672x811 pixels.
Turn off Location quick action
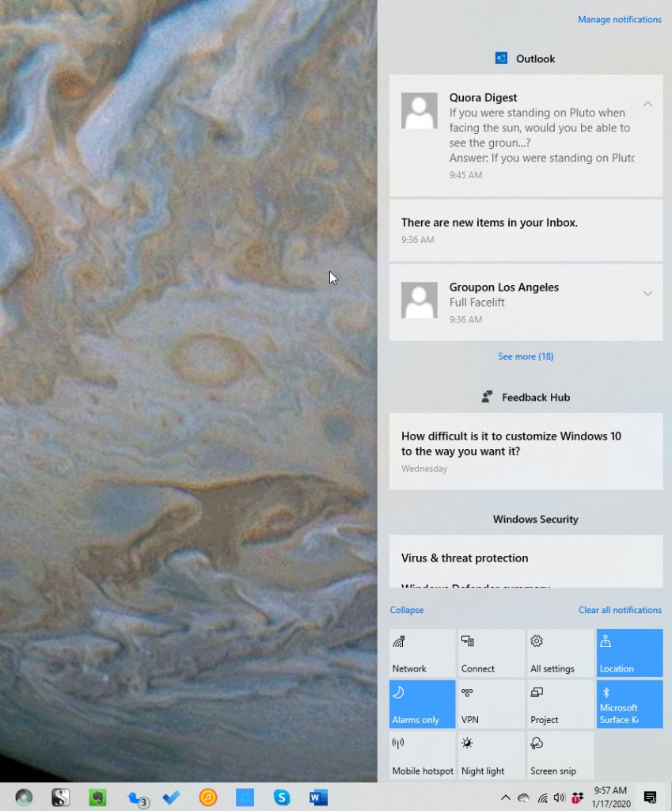629,653
